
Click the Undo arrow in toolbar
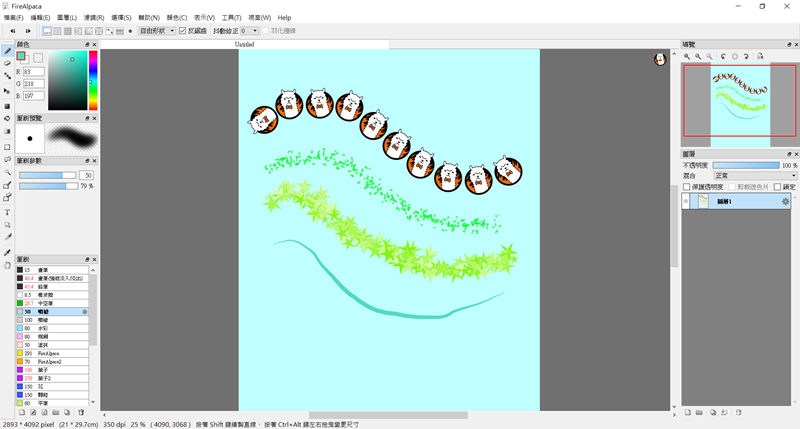point(13,31)
